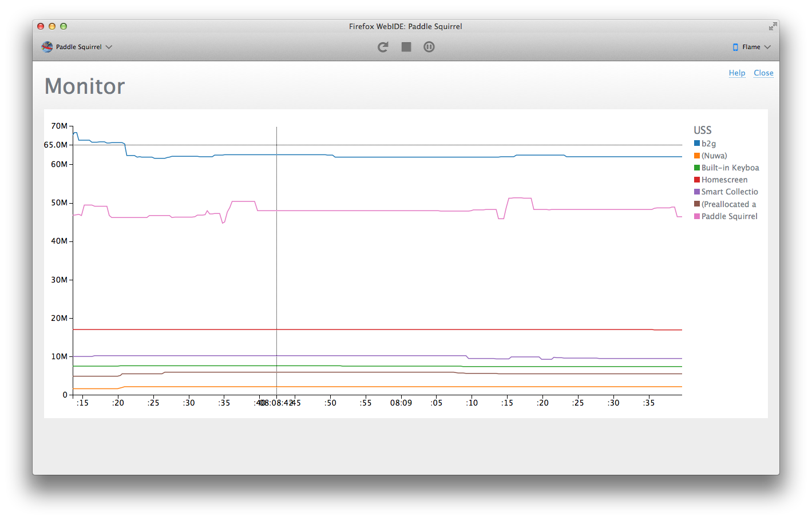
Task: Click the 08:09 time axis label
Action: pyautogui.click(x=401, y=403)
